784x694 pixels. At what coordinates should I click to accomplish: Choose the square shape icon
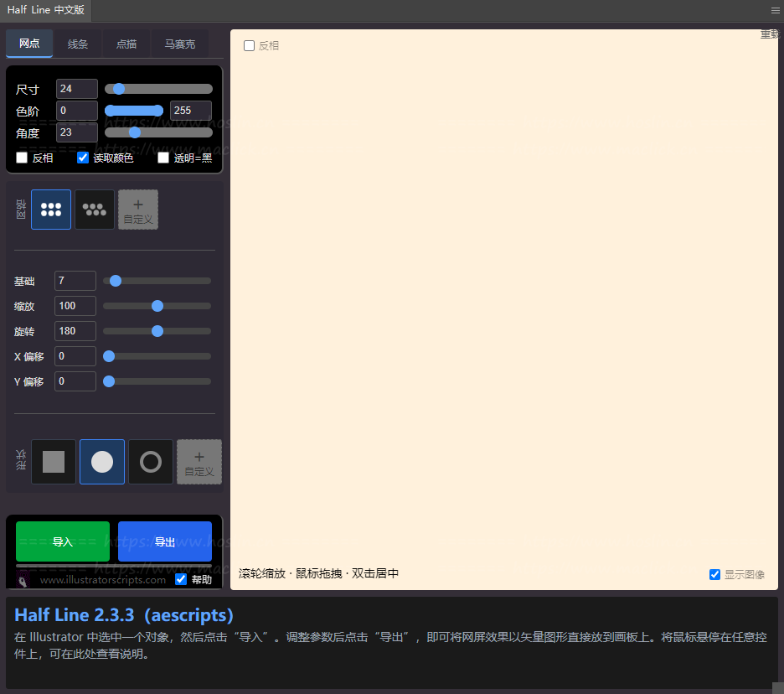(54, 462)
